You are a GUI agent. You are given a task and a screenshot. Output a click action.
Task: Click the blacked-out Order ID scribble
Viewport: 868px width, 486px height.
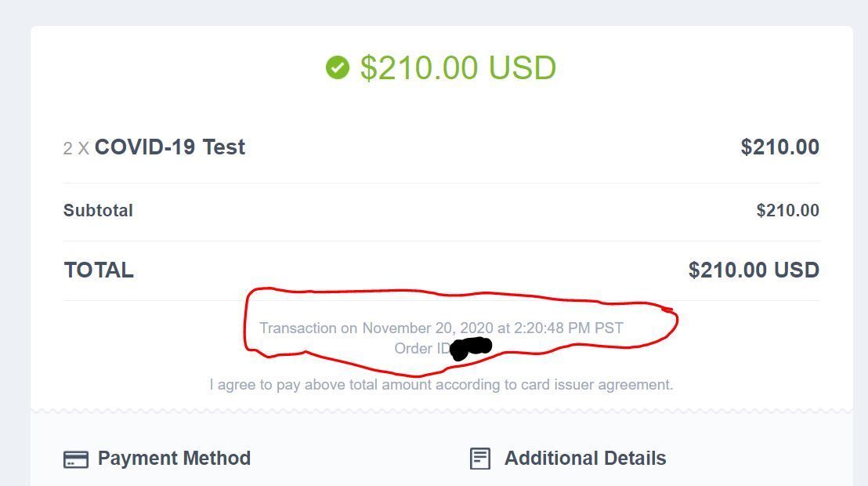pos(472,348)
